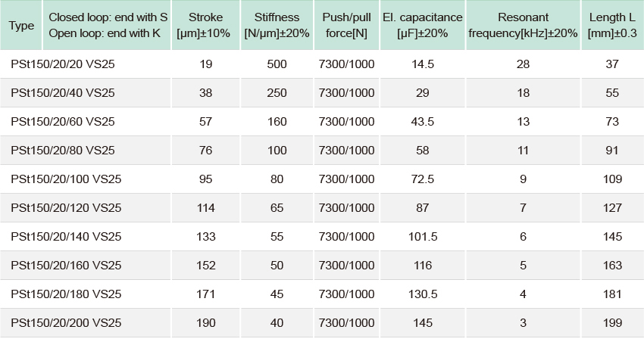644x342 pixels.
Task: Click the Stiffness column header
Action: (x=277, y=26)
